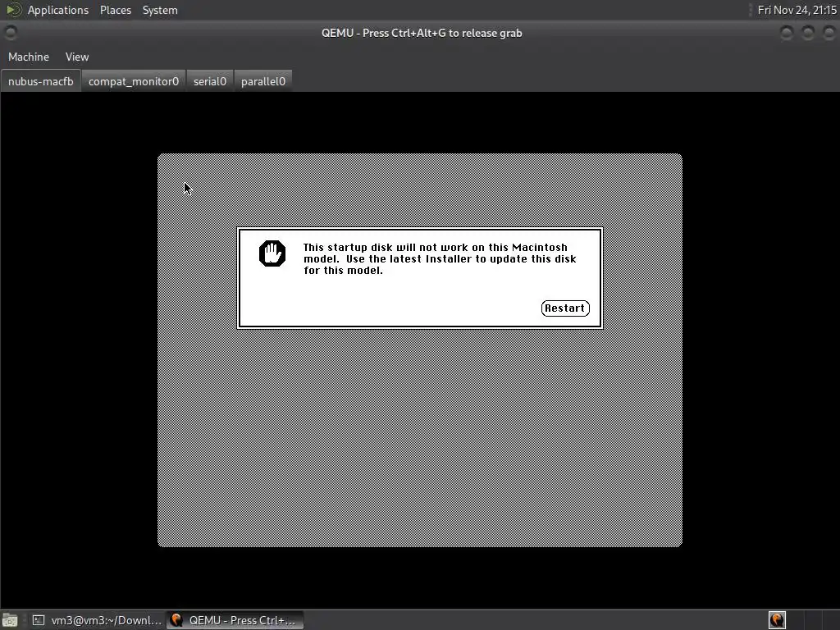The image size is (840, 630).
Task: Click the show desktop icon in the bottom panel
Action: pyautogui.click(x=10, y=620)
